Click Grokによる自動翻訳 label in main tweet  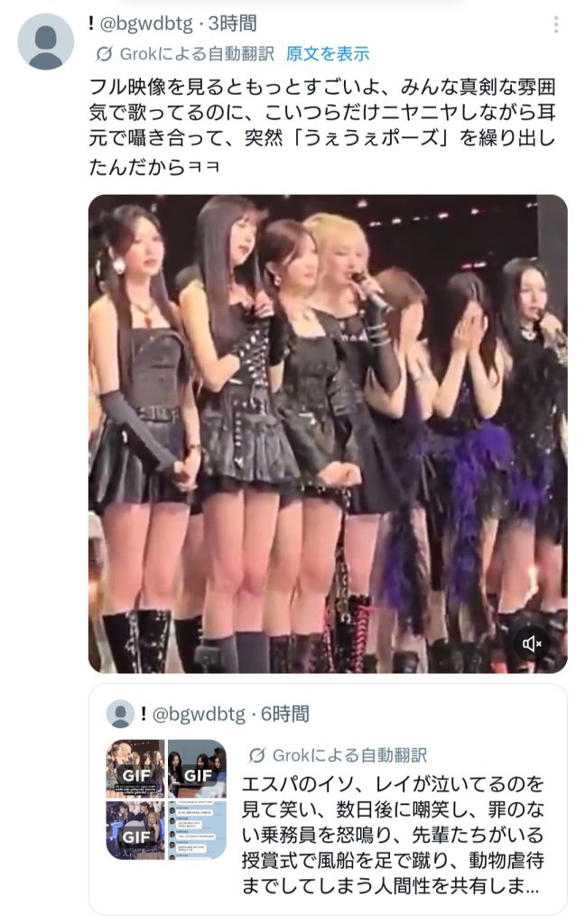[x=197, y=54]
